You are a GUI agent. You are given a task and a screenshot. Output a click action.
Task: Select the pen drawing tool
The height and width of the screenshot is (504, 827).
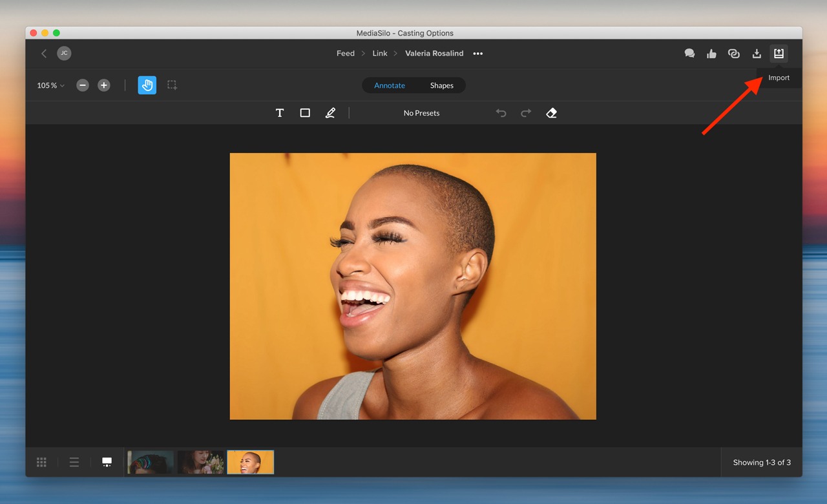pos(330,113)
